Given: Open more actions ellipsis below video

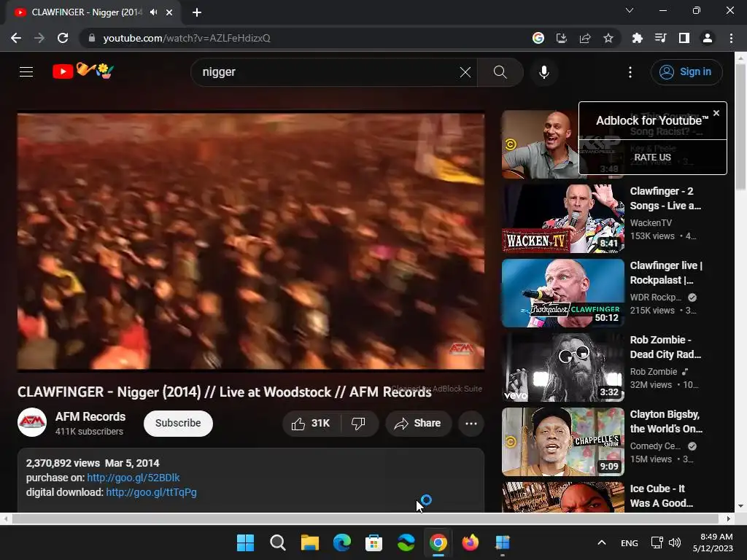Looking at the screenshot, I should coord(471,424).
